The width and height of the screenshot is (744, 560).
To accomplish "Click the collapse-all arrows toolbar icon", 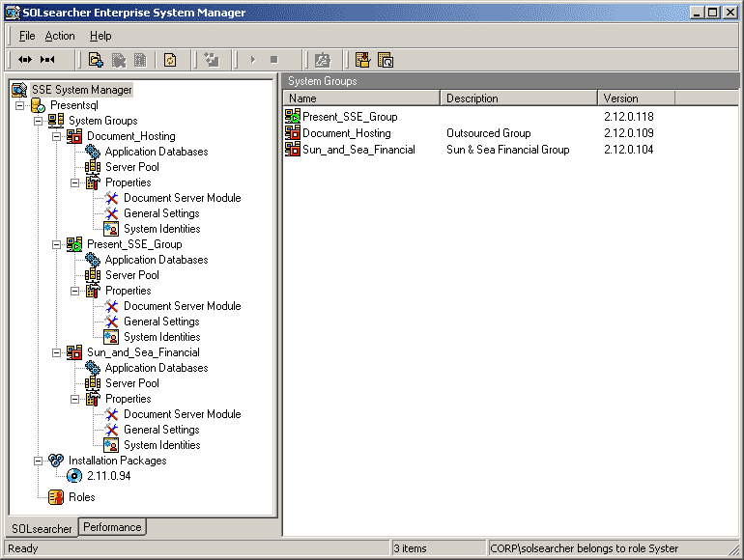I will (x=47, y=60).
